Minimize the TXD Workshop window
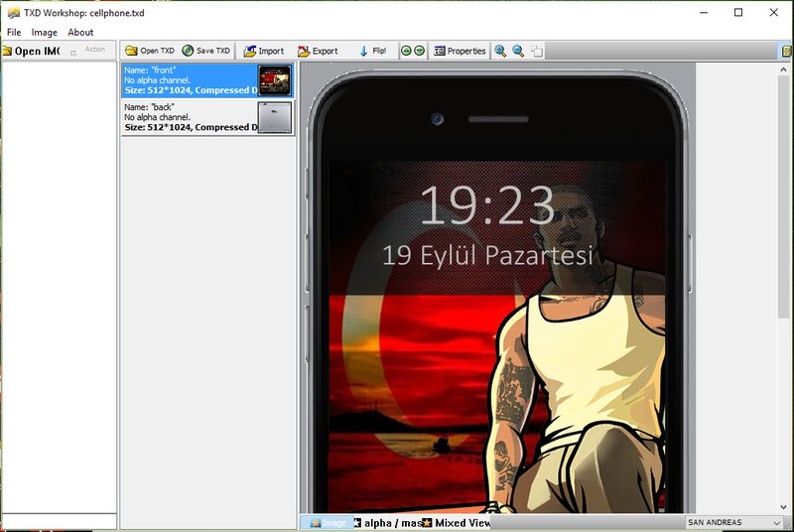The height and width of the screenshot is (532, 794). click(x=704, y=13)
